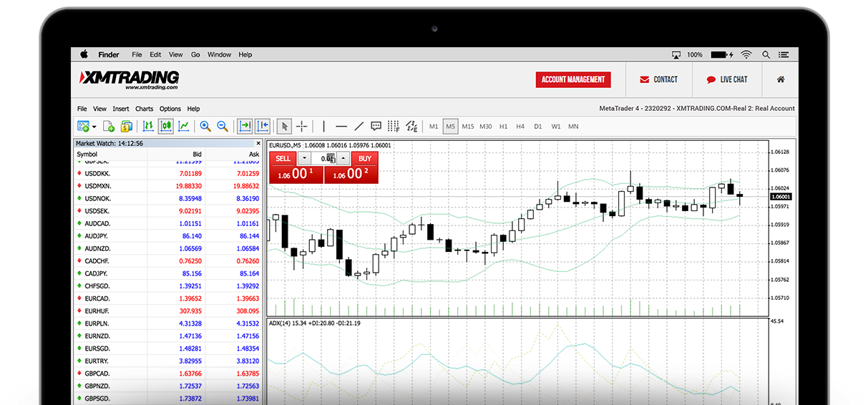Open MetaTrader View menu
The image size is (868, 405).
pos(99,109)
